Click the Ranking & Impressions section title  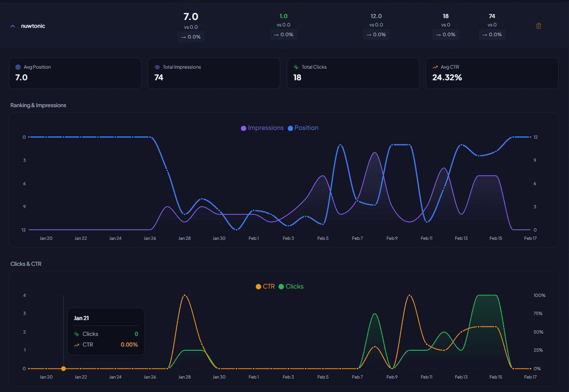[38, 105]
